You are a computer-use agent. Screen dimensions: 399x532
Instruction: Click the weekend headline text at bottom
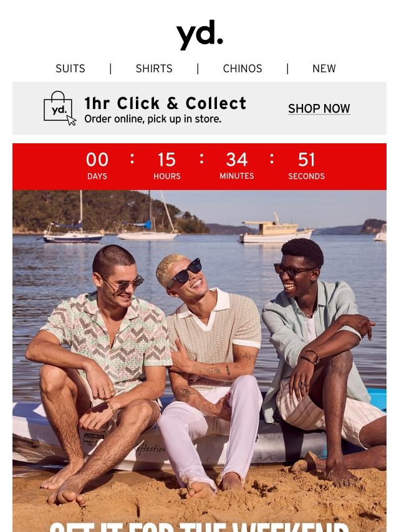199,527
